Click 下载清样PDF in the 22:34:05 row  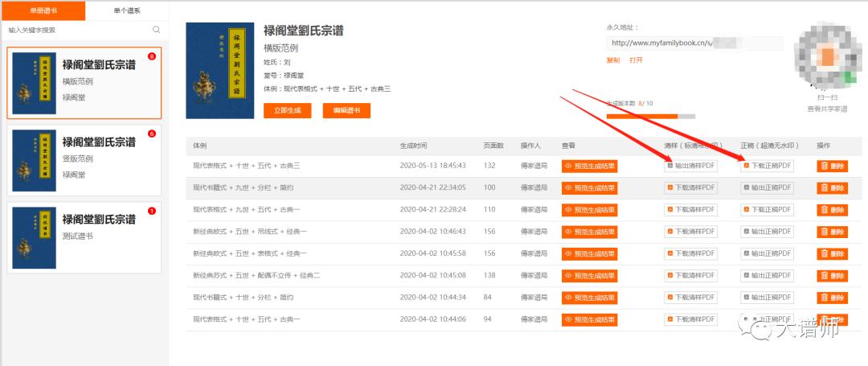click(691, 188)
